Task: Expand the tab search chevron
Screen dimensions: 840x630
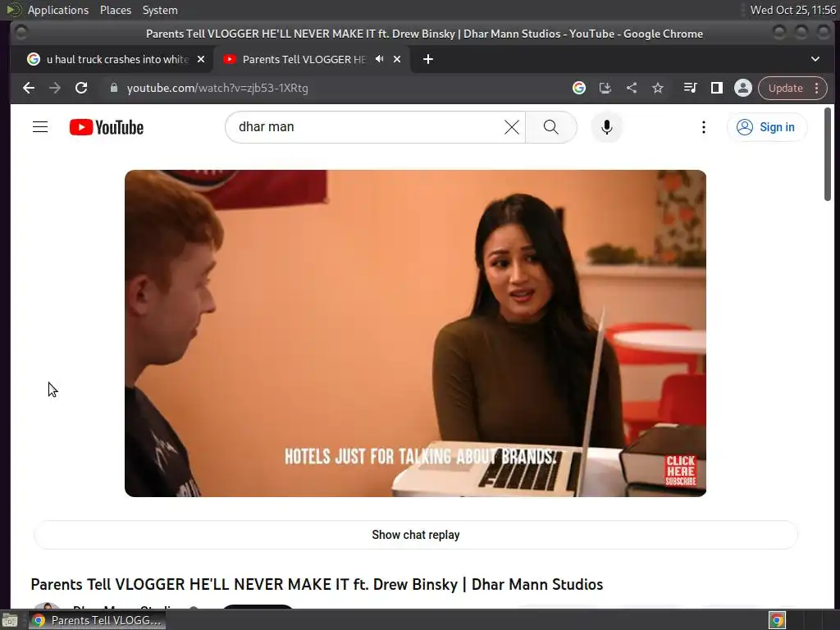Action: 815,59
